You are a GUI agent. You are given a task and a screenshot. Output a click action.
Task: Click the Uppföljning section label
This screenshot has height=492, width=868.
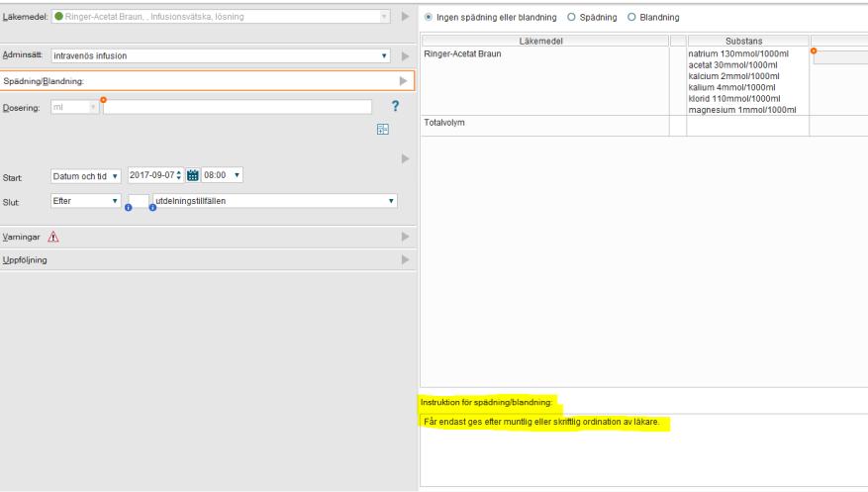pos(25,260)
